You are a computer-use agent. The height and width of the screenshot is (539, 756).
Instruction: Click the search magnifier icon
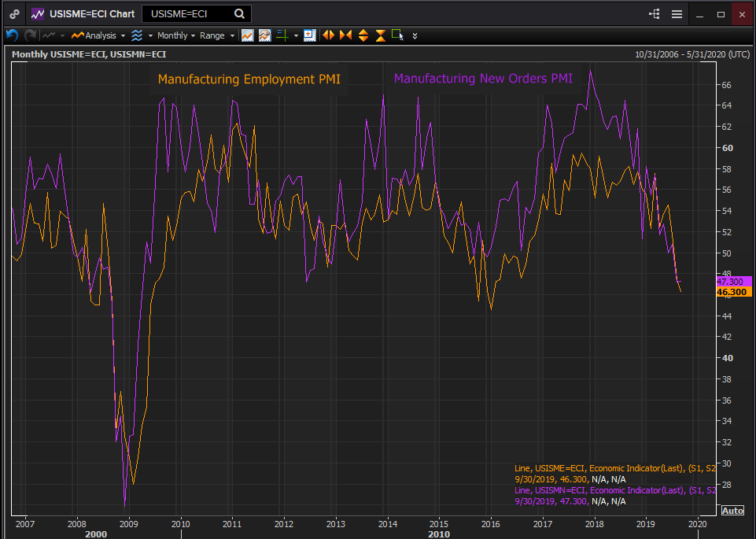coord(239,13)
